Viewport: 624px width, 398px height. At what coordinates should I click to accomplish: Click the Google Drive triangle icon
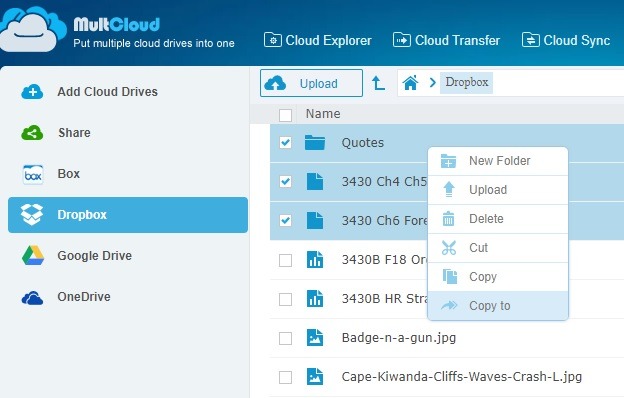(x=33, y=256)
